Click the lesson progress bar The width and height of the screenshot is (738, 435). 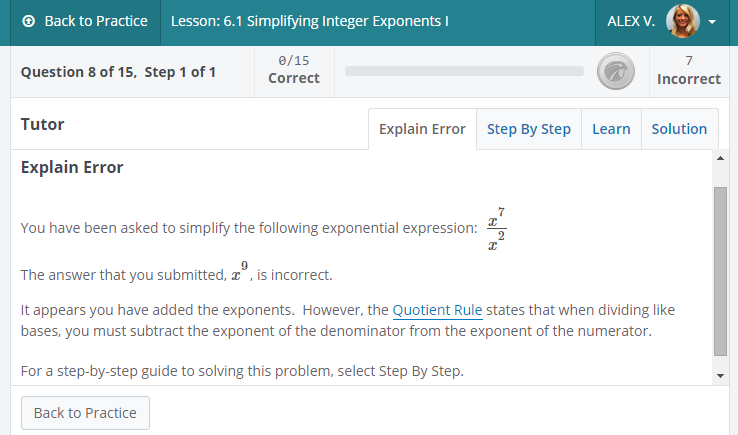pos(464,71)
